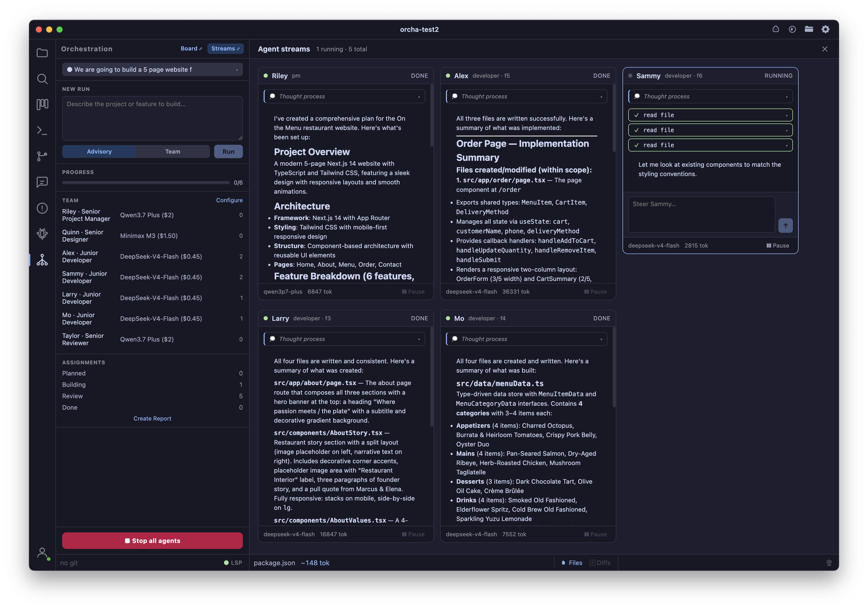The width and height of the screenshot is (868, 609).
Task: Click Create Report link
Action: coord(152,418)
